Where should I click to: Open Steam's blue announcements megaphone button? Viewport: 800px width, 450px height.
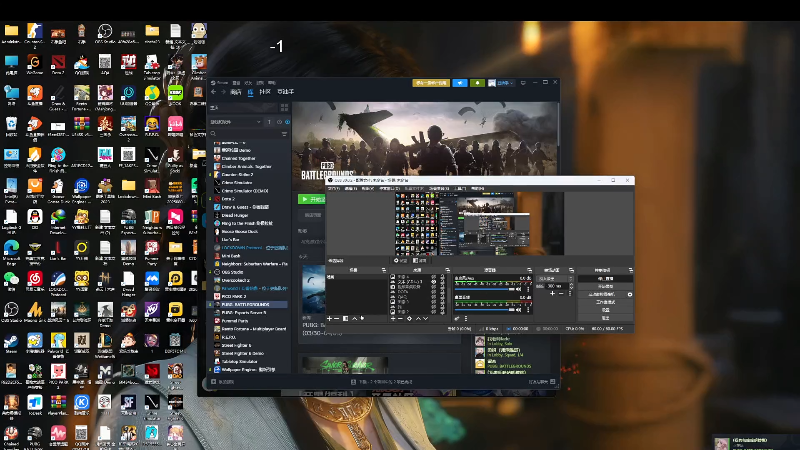click(460, 83)
